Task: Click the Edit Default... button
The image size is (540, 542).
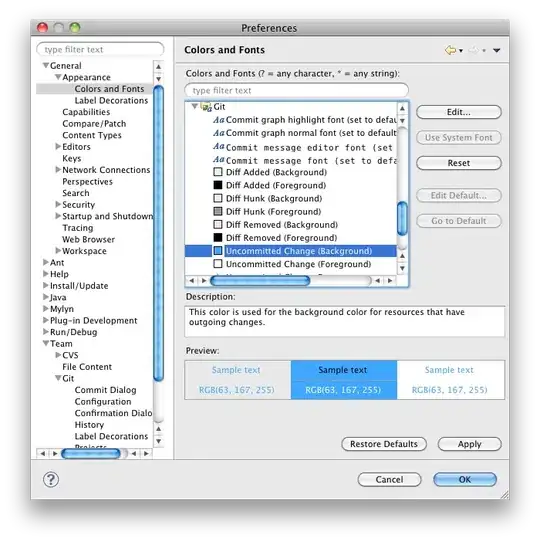Action: click(459, 195)
